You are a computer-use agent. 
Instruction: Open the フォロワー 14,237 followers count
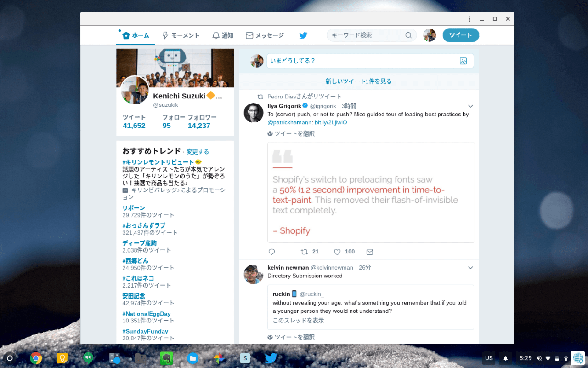click(202, 121)
